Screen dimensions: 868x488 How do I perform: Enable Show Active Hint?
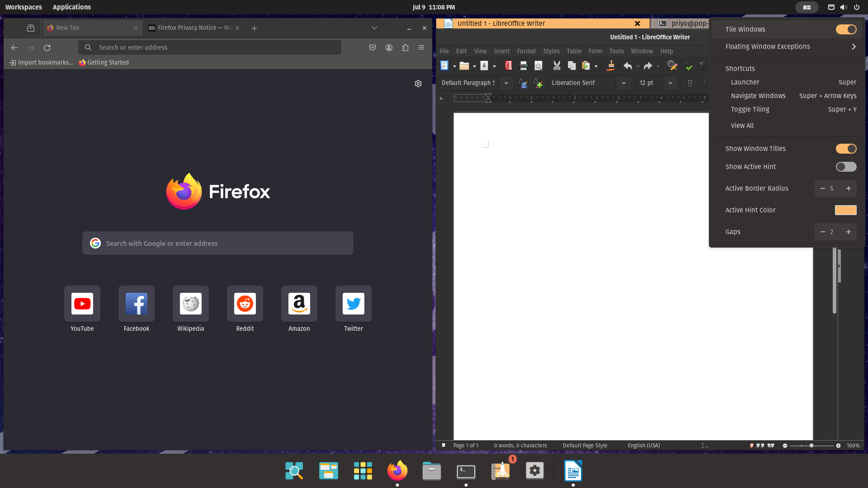[x=845, y=167]
